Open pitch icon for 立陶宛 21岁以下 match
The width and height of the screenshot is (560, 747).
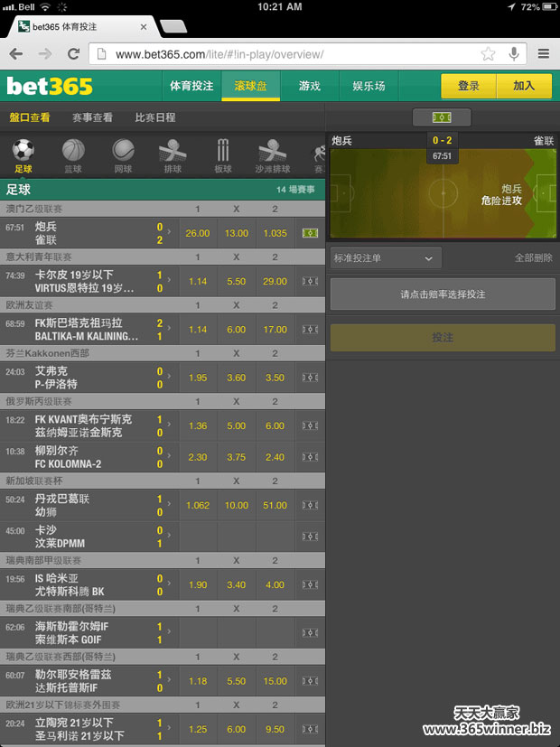[x=310, y=729]
